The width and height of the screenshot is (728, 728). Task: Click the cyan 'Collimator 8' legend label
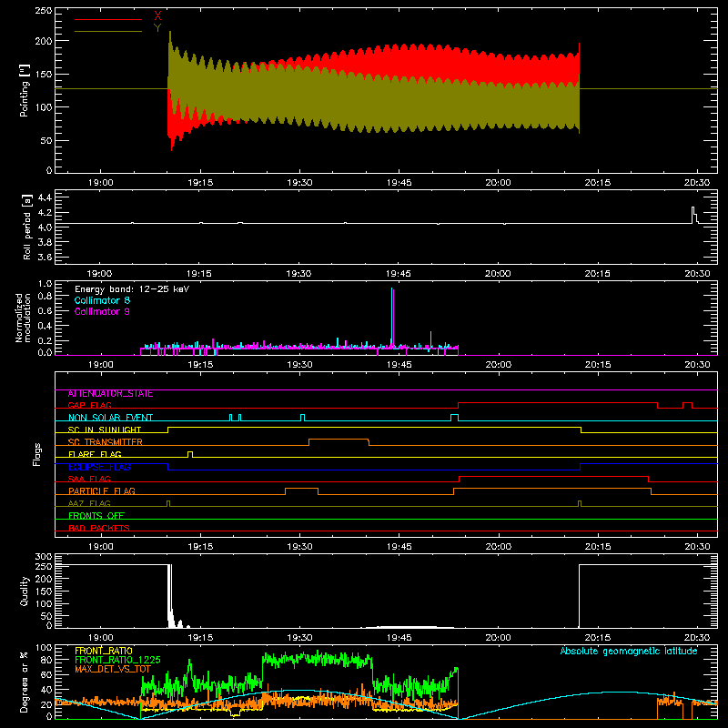(102, 300)
